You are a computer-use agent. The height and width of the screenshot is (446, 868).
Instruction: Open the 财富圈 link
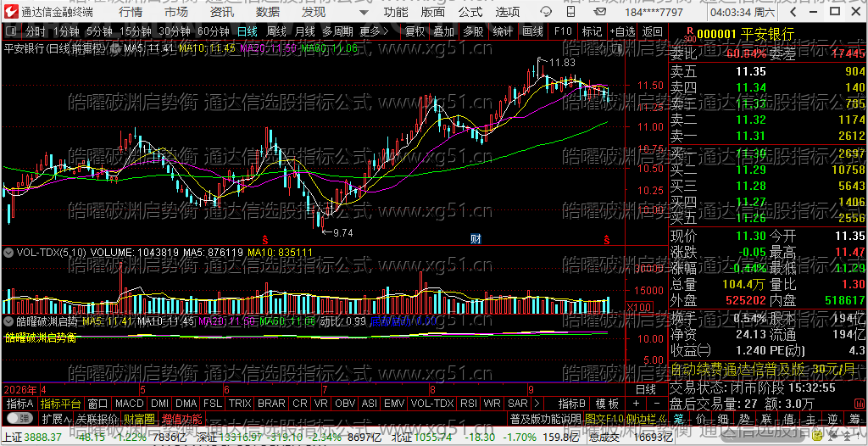pyautogui.click(x=139, y=418)
